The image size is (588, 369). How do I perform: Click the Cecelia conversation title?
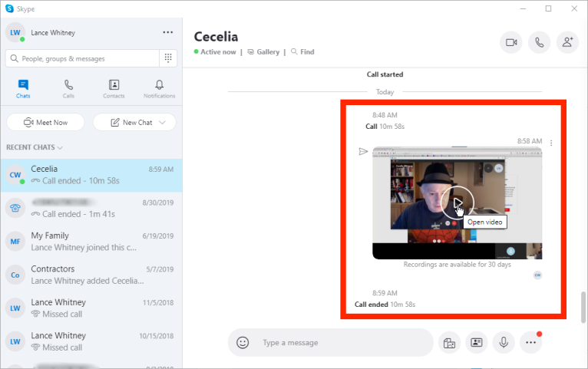216,37
